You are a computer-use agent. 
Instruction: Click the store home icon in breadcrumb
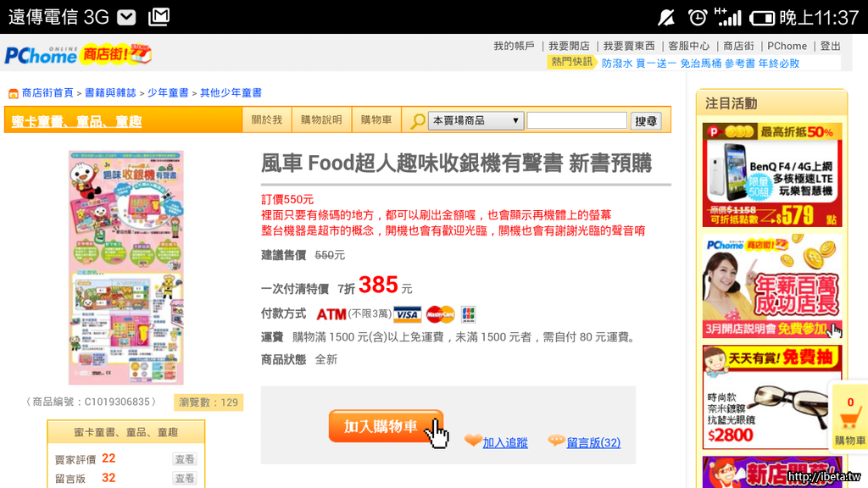(x=13, y=93)
